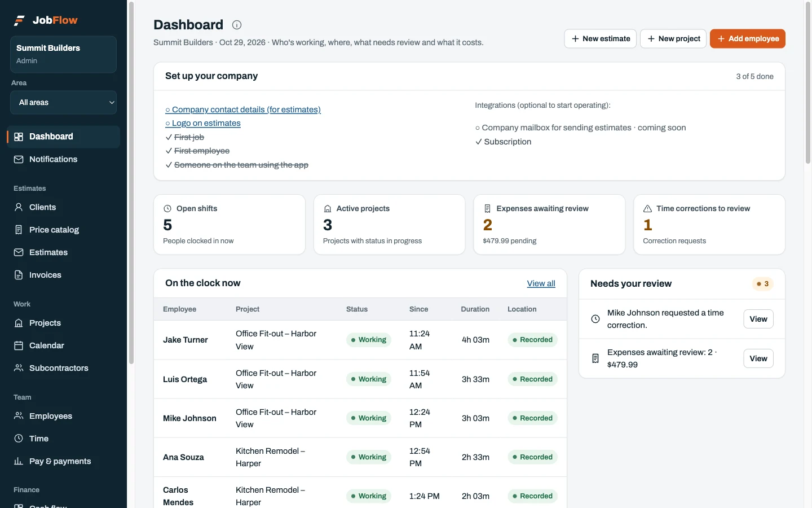Open Pay & payments in sidebar
Screen dimensions: 812x508
pos(64,461)
